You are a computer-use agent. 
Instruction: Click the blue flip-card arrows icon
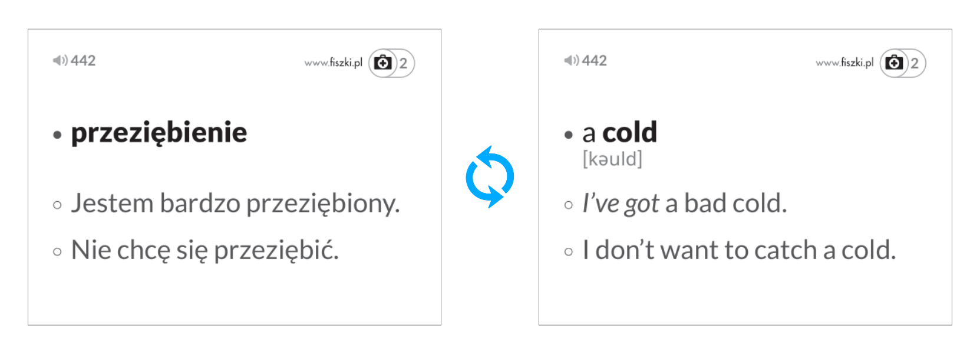pyautogui.click(x=490, y=177)
